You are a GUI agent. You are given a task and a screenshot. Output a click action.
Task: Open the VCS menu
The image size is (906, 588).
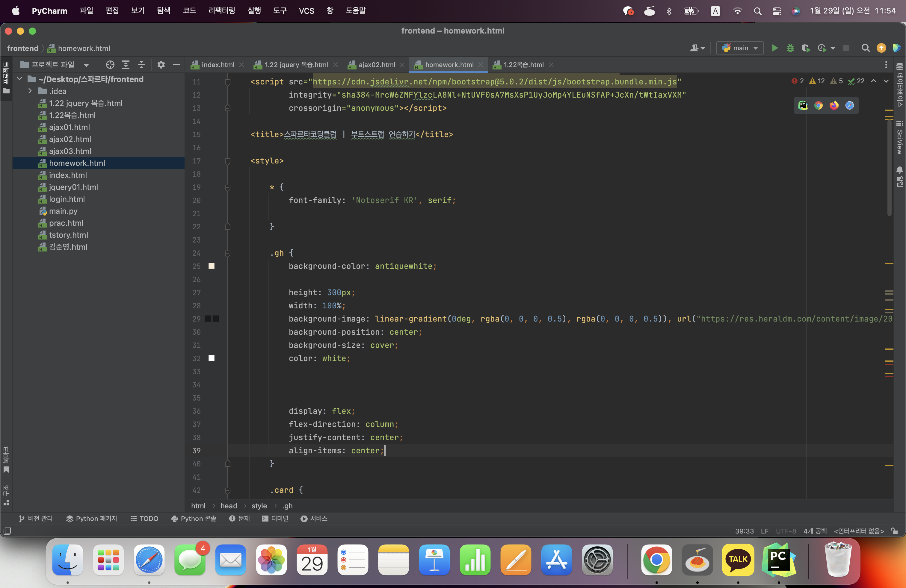(x=306, y=11)
